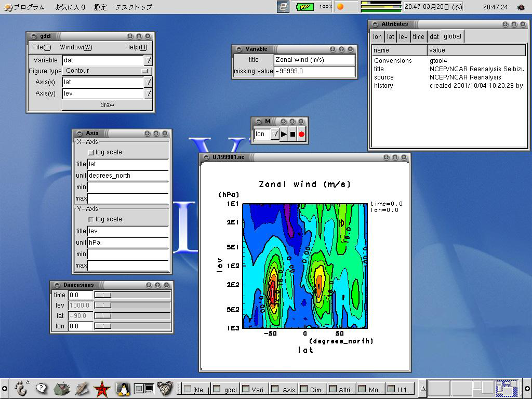This screenshot has width=532, height=399.
Task: Click the gdcl taskbar window button
Action: pos(225,389)
